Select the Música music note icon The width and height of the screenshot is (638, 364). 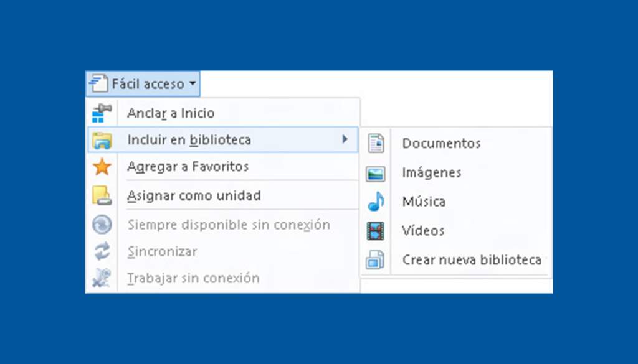coord(376,202)
